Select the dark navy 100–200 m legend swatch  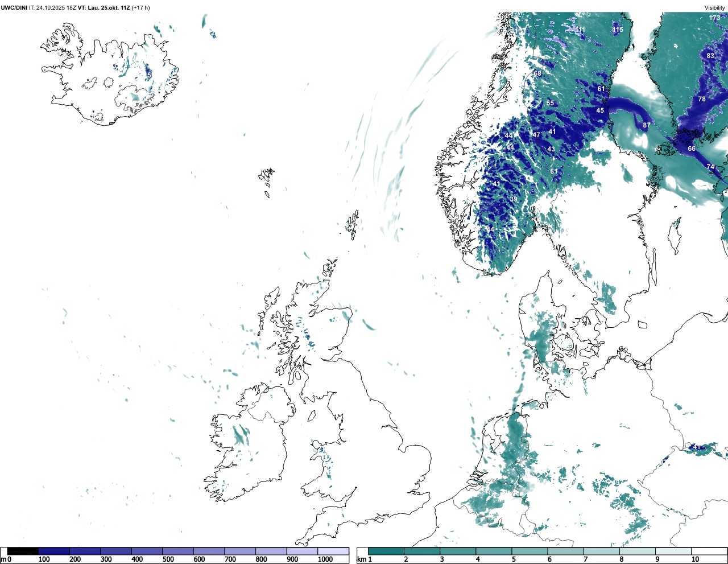pyautogui.click(x=54, y=551)
